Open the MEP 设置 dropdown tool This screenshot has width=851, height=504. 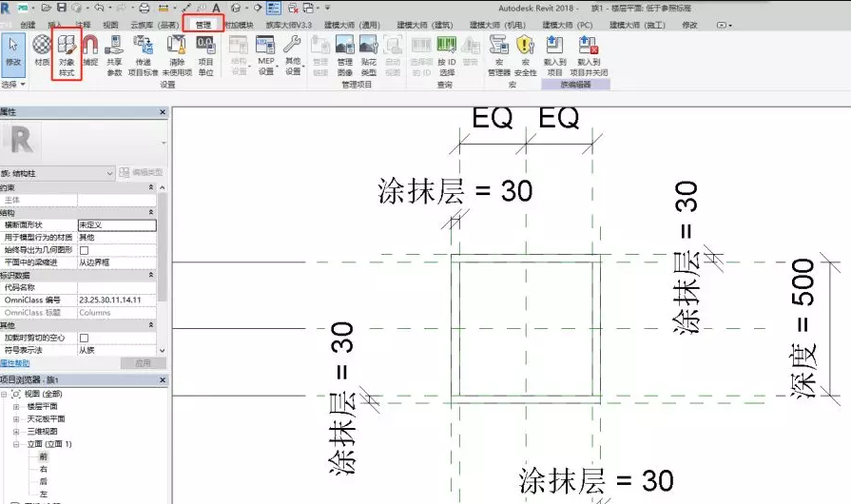(x=266, y=55)
